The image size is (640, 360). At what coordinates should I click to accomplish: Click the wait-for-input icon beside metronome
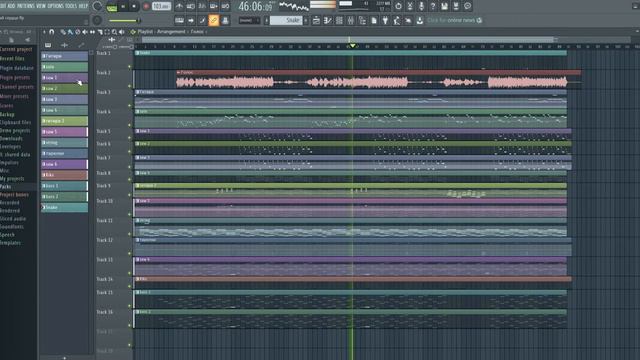191,6
